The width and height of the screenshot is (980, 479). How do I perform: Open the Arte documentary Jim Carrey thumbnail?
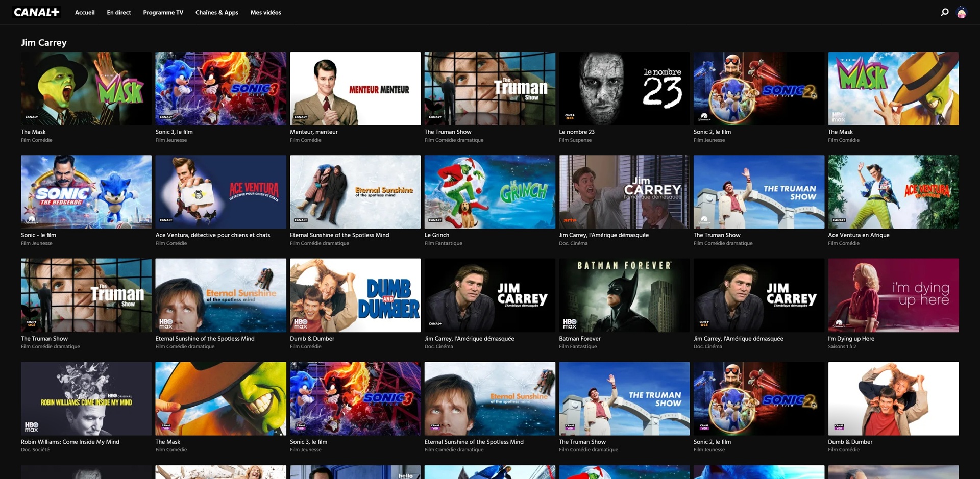click(624, 192)
